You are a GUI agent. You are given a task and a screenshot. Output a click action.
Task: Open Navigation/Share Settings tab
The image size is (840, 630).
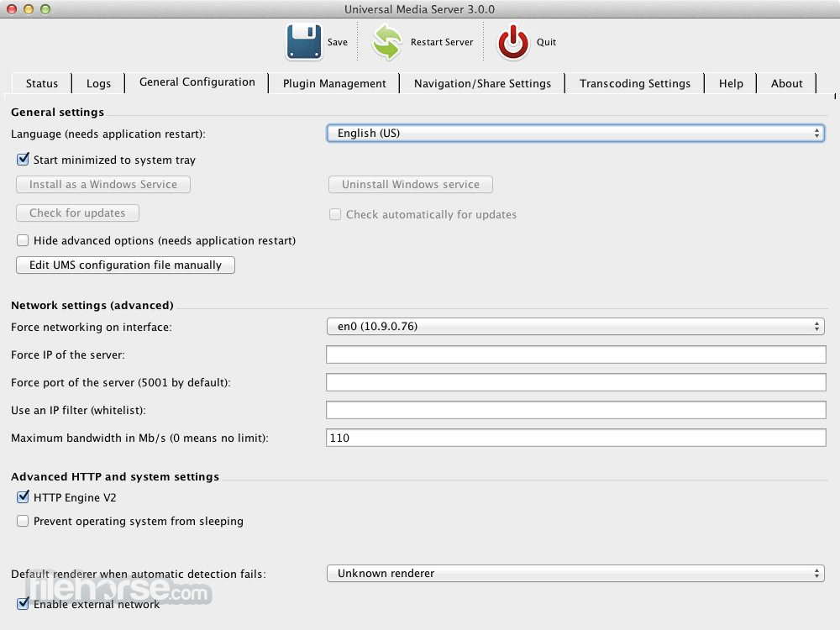(x=482, y=83)
